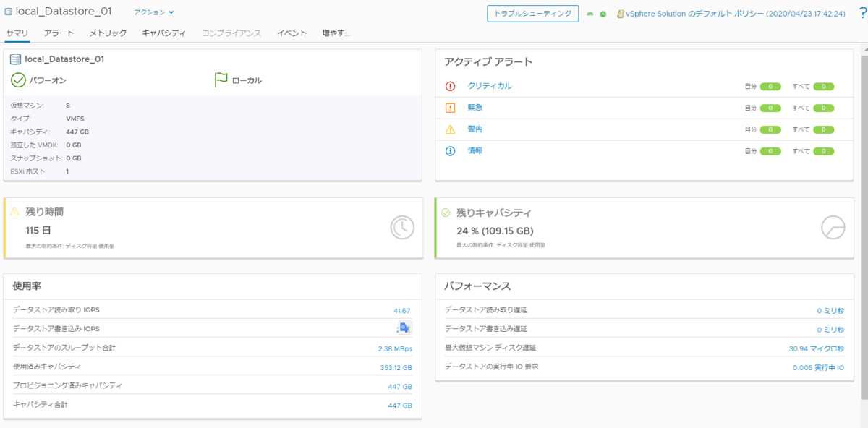Open the アクション dropdown menu
868x428 pixels.
click(x=154, y=12)
